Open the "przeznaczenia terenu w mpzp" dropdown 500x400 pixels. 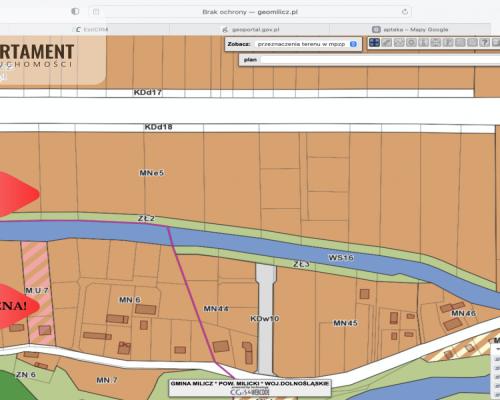point(307,44)
